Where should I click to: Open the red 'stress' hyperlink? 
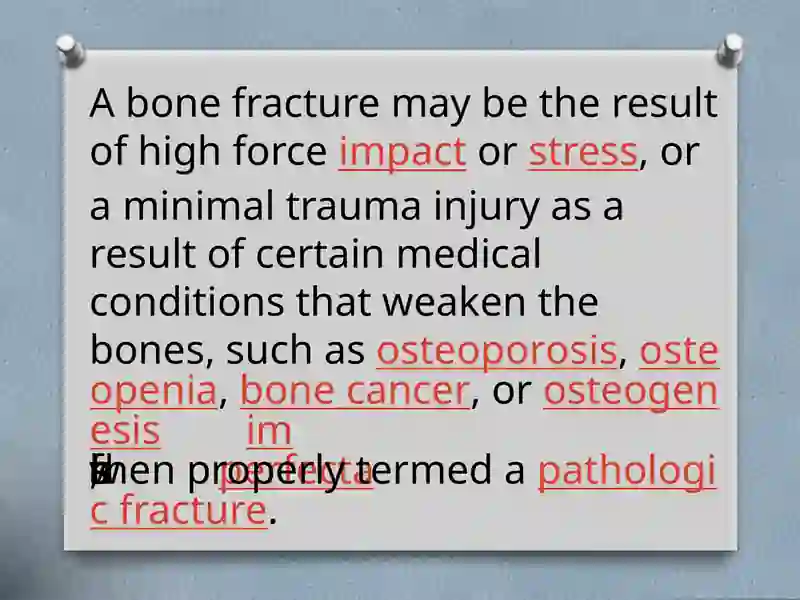(x=583, y=152)
